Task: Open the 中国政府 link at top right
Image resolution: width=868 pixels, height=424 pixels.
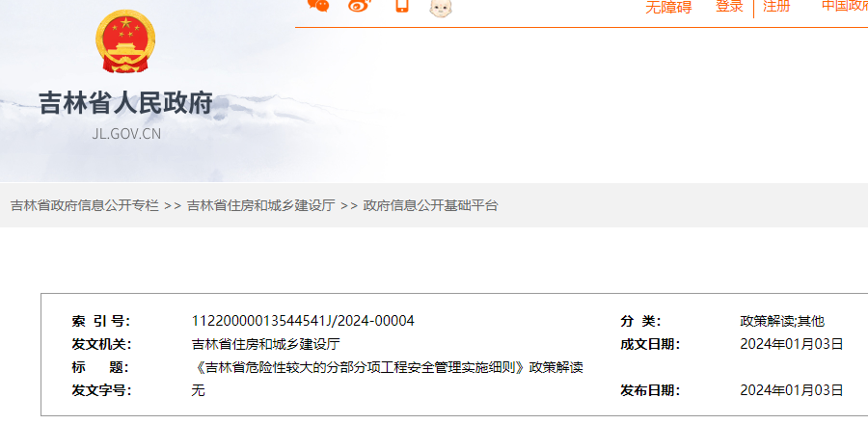Action: click(x=845, y=6)
